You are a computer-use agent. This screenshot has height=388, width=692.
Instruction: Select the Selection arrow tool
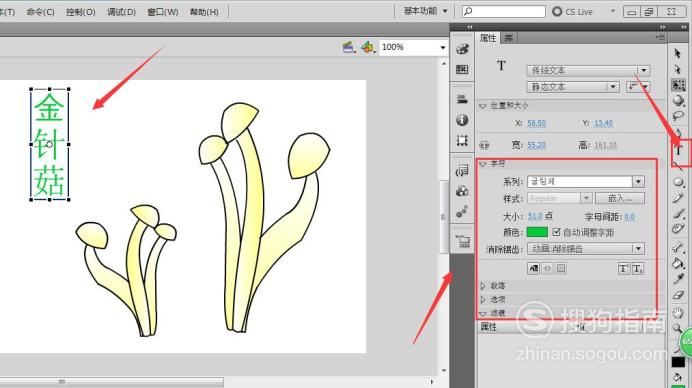(x=678, y=53)
